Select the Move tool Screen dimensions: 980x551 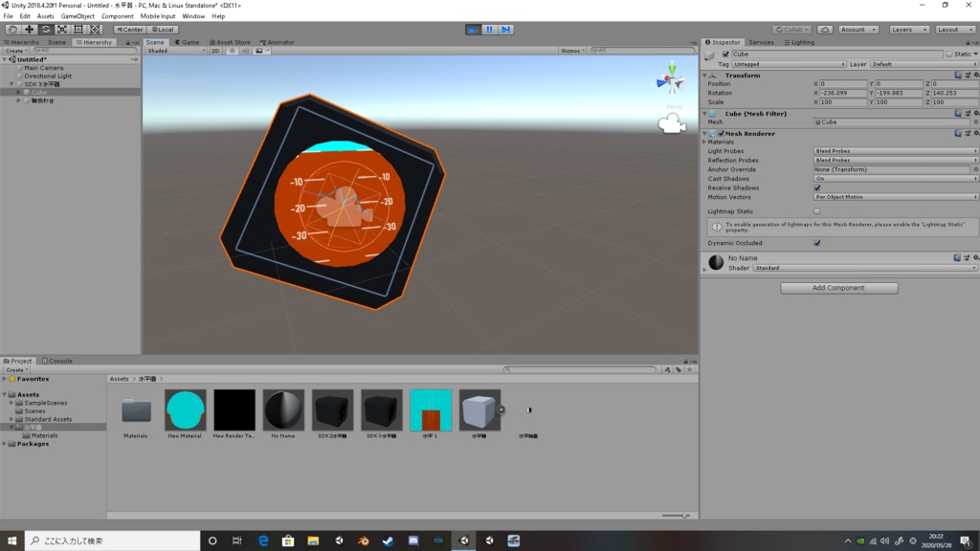point(29,30)
